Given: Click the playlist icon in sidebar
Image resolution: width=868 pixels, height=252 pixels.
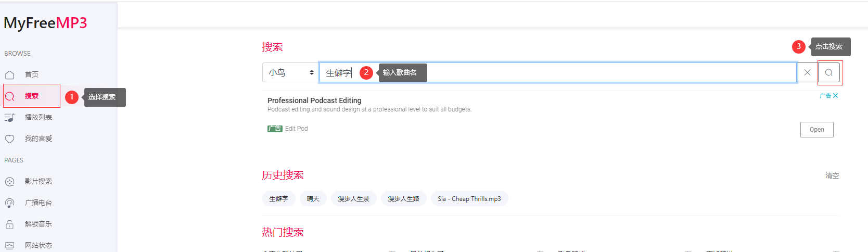Looking at the screenshot, I should click(x=9, y=118).
